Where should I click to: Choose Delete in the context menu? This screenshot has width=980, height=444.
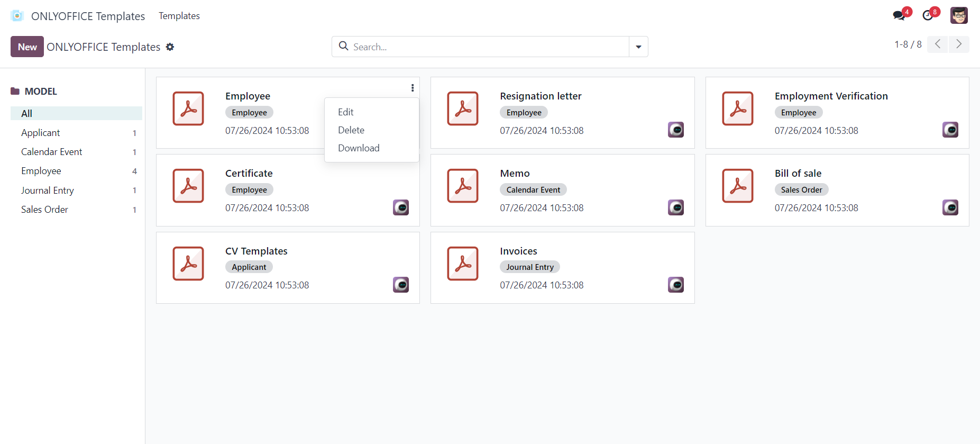coord(351,130)
